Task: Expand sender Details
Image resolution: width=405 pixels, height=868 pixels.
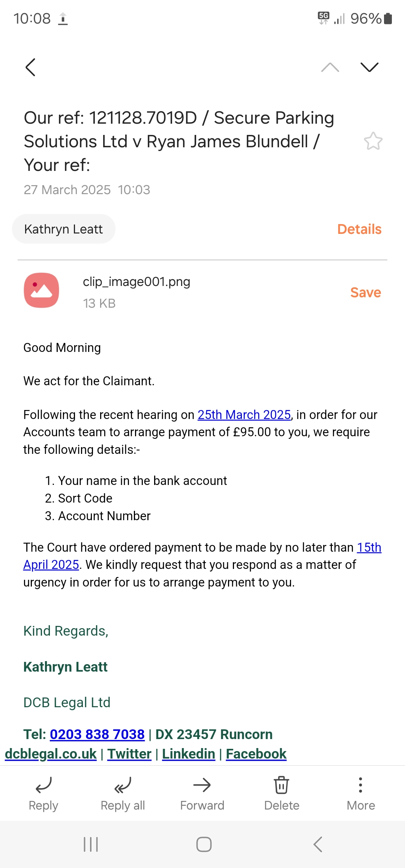Action: pyautogui.click(x=359, y=229)
